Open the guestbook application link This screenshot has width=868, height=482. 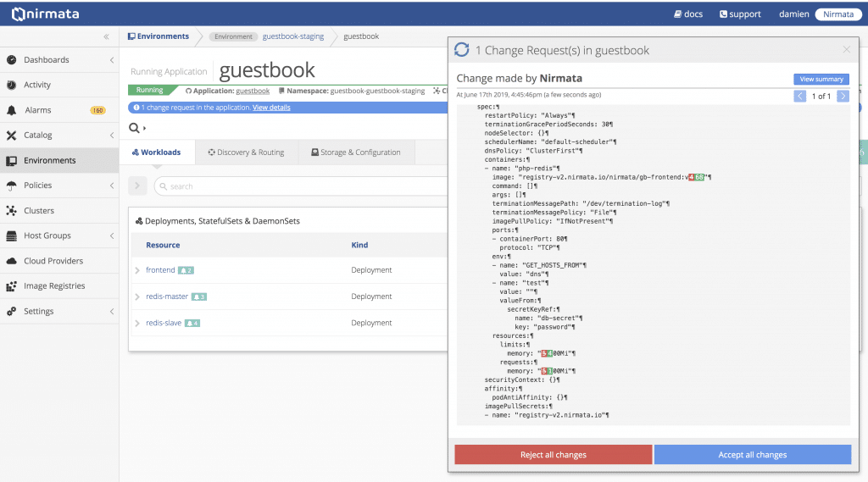click(x=253, y=91)
